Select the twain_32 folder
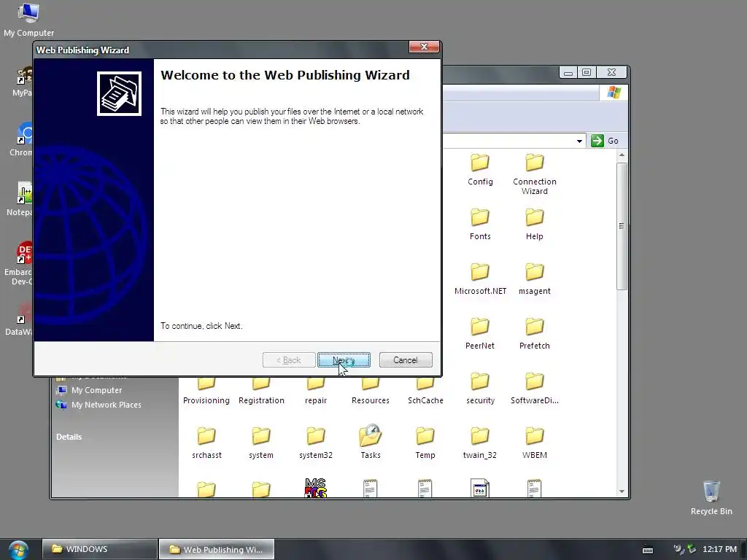Image resolution: width=747 pixels, height=560 pixels. pyautogui.click(x=480, y=443)
